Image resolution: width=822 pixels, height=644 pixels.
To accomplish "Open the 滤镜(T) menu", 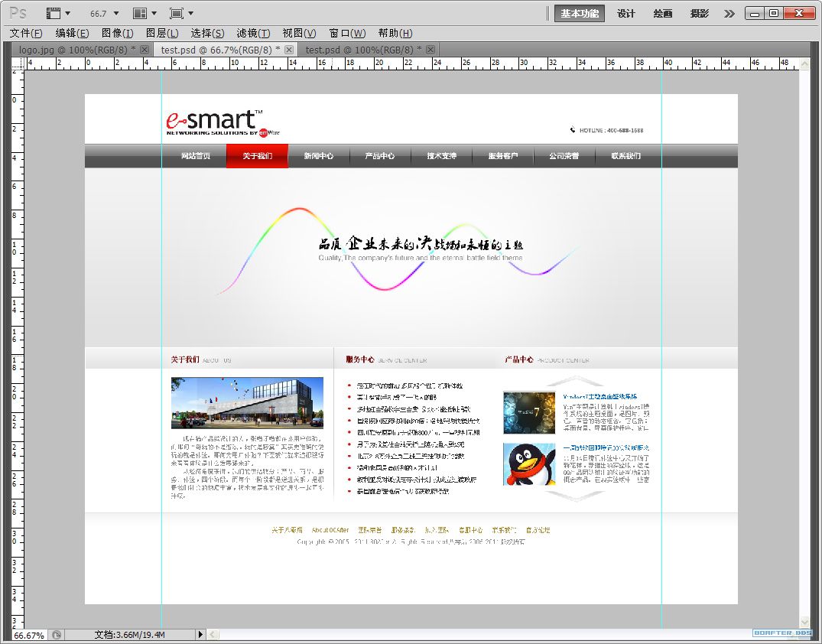I will pyautogui.click(x=253, y=33).
